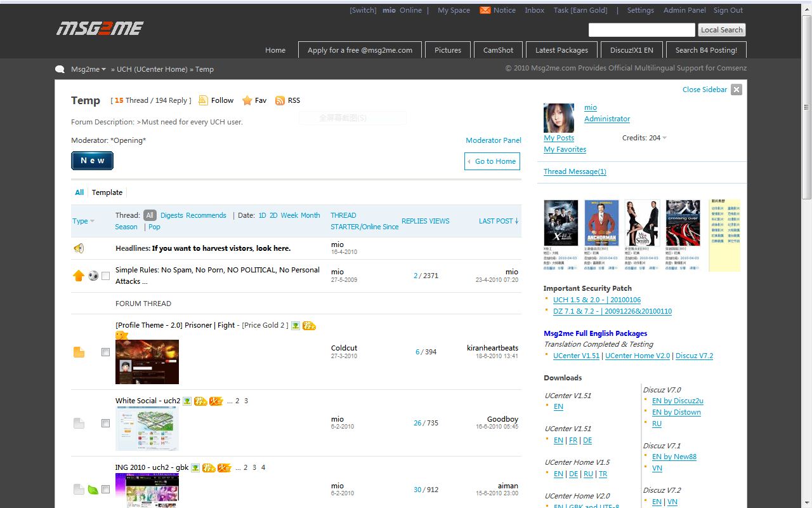The height and width of the screenshot is (508, 812).
Task: Click the hot fire badge on White Social
Action: 216,401
